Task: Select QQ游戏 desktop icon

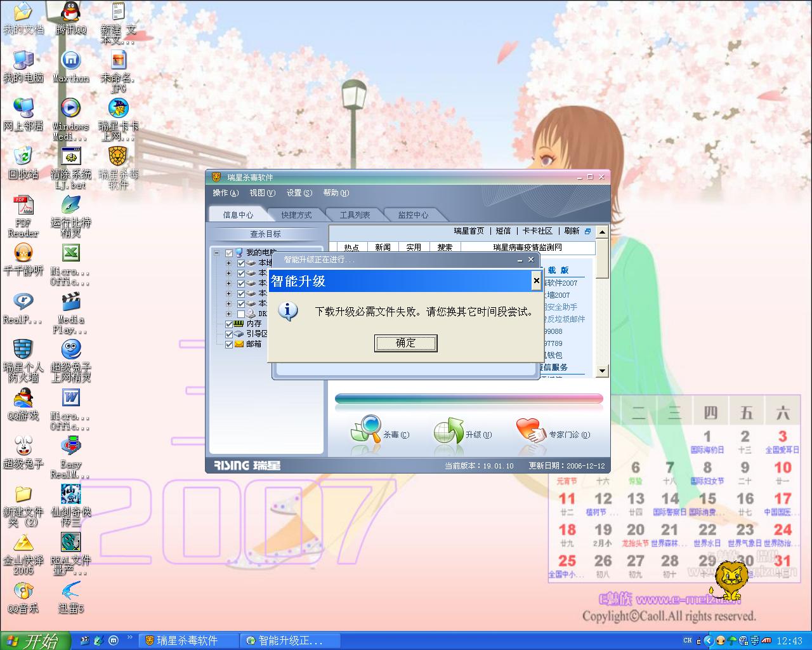Action: pos(23,404)
